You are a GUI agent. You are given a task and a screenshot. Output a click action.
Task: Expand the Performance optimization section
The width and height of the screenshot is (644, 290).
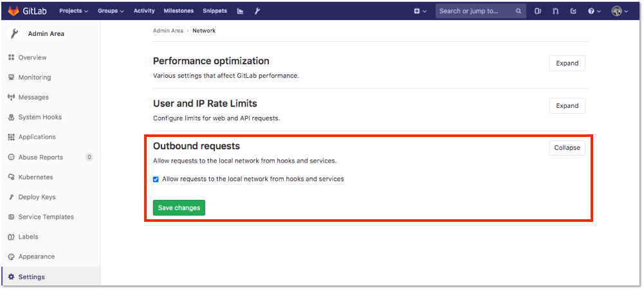click(567, 63)
